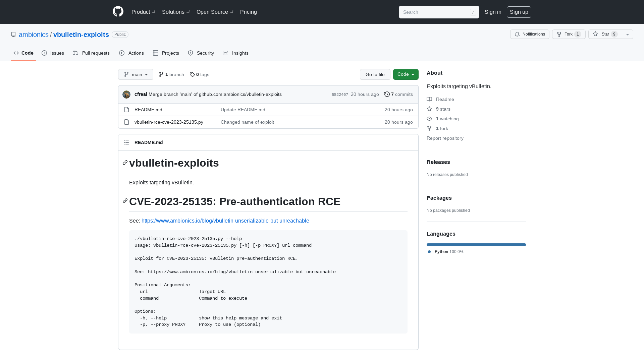
Task: Click the repository icon beside ambionics
Action: tap(13, 35)
